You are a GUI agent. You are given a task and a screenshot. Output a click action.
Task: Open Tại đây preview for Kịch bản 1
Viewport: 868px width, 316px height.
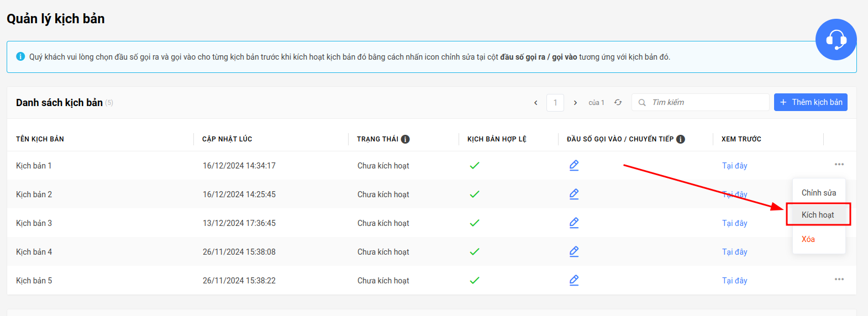point(734,166)
